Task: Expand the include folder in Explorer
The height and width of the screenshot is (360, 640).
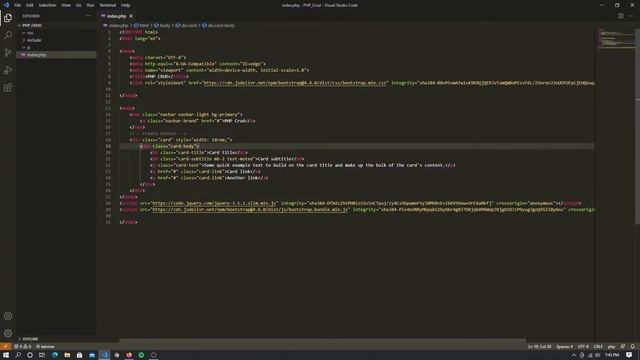Action: point(56,40)
